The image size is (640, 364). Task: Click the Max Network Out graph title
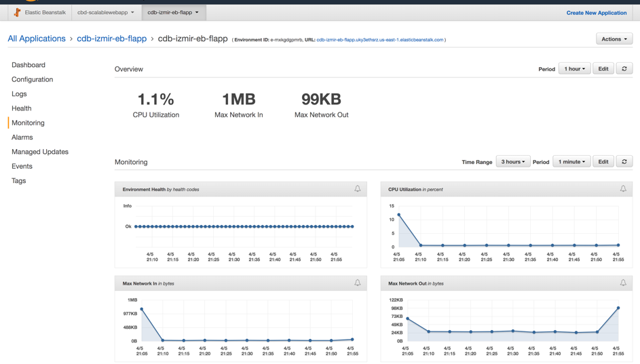click(x=416, y=284)
